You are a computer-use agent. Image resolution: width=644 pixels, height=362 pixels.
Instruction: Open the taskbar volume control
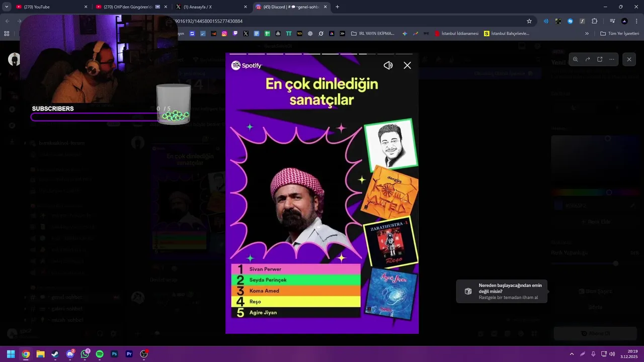pos(612,354)
